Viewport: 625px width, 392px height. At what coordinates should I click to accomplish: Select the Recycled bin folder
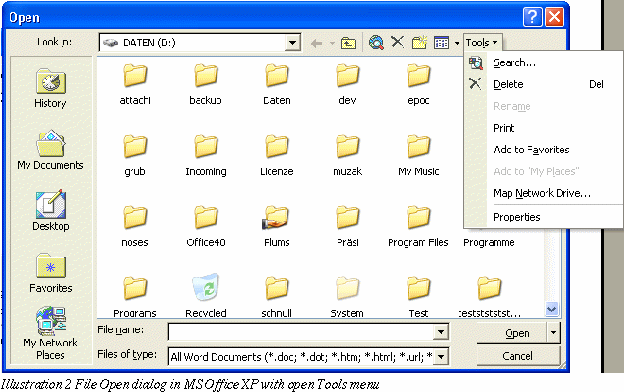coord(206,296)
